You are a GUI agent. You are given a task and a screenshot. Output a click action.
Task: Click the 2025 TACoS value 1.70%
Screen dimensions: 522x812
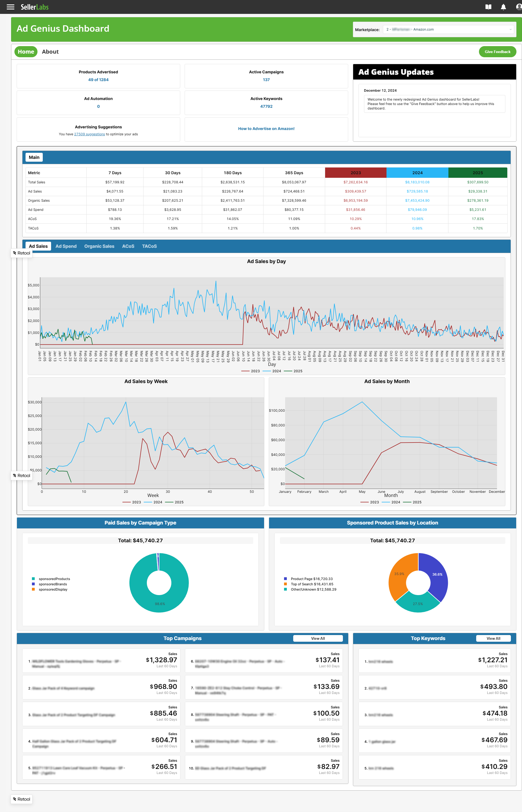coord(478,228)
